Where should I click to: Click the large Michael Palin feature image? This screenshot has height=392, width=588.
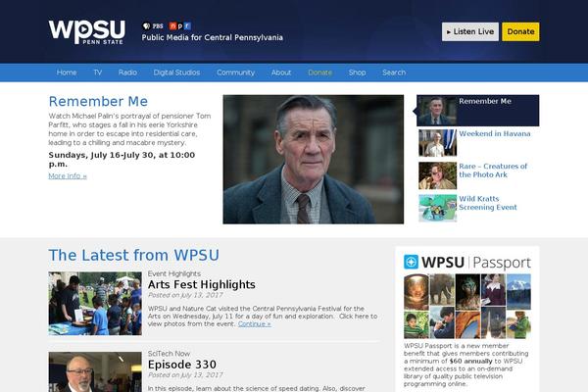click(x=314, y=160)
